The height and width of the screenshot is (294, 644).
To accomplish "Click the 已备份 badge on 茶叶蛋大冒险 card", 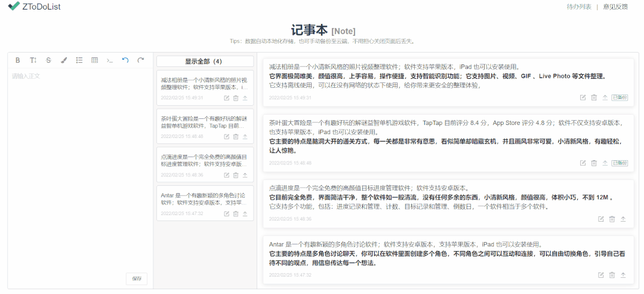I will pyautogui.click(x=620, y=163).
